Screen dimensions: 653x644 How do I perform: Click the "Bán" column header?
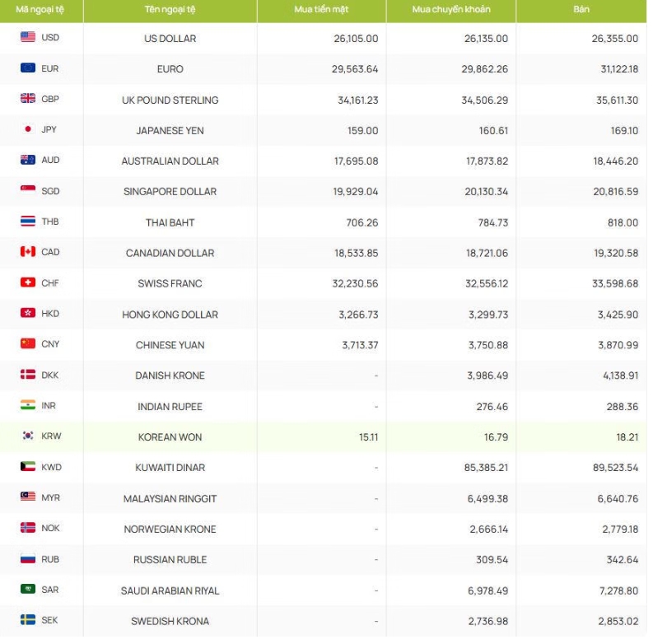[x=581, y=9]
